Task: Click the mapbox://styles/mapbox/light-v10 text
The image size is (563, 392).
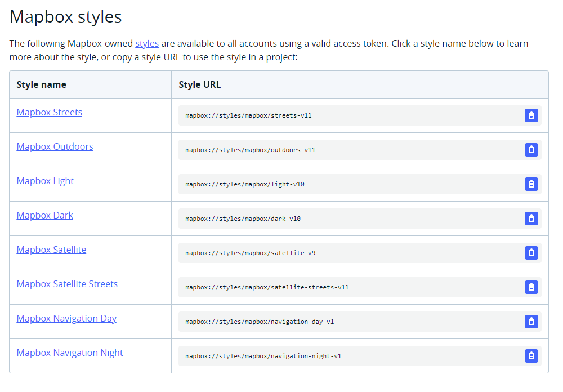Action: click(245, 184)
